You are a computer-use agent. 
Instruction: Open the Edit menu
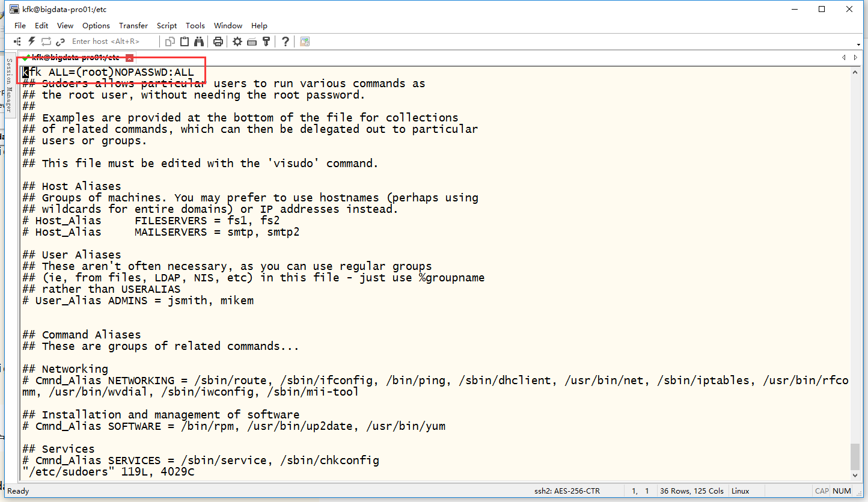tap(41, 25)
